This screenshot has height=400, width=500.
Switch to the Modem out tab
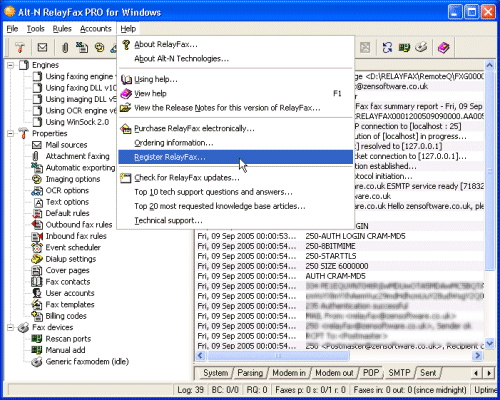tap(334, 373)
